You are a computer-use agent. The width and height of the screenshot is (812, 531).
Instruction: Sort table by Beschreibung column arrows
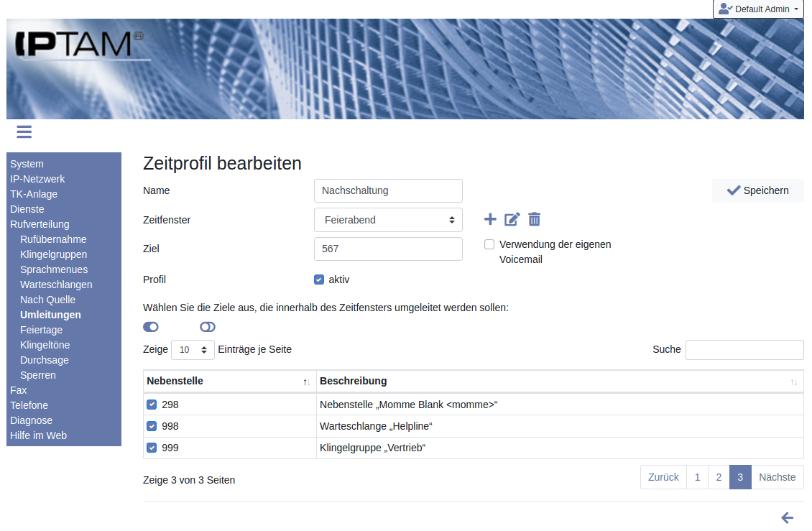(793, 382)
